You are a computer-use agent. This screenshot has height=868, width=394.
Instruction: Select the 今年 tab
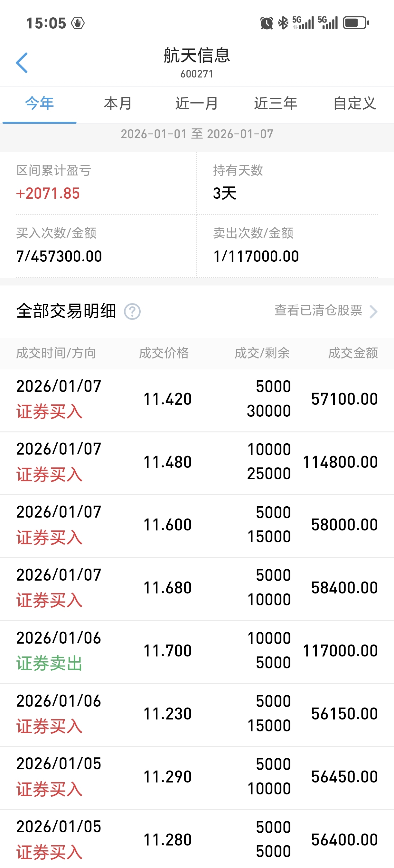pyautogui.click(x=40, y=103)
